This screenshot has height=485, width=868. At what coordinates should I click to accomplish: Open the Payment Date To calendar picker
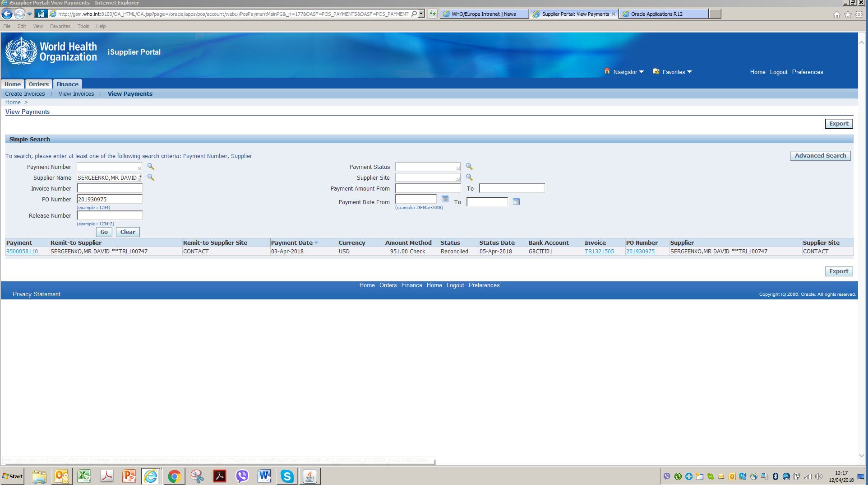pyautogui.click(x=516, y=202)
